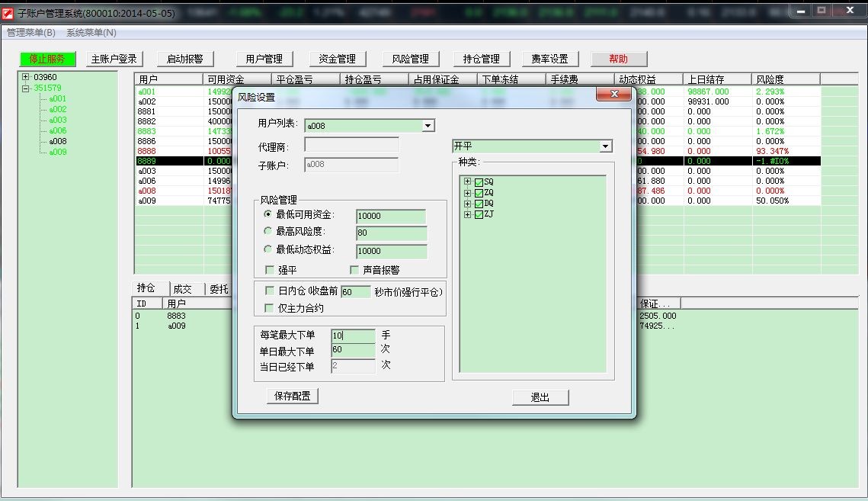Viewport: 868px width, 501px height.
Task: Expand the SQ node in 种类 tree
Action: coord(467,182)
